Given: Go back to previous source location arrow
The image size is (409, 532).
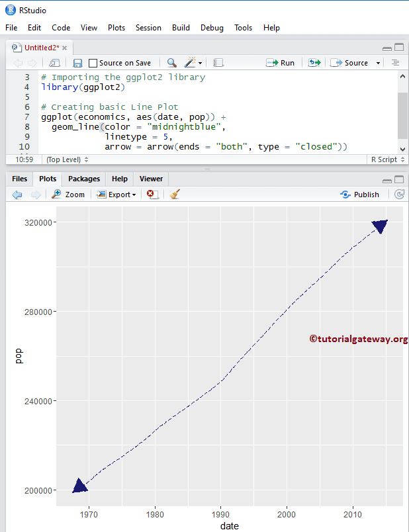Looking at the screenshot, I should click(x=18, y=63).
